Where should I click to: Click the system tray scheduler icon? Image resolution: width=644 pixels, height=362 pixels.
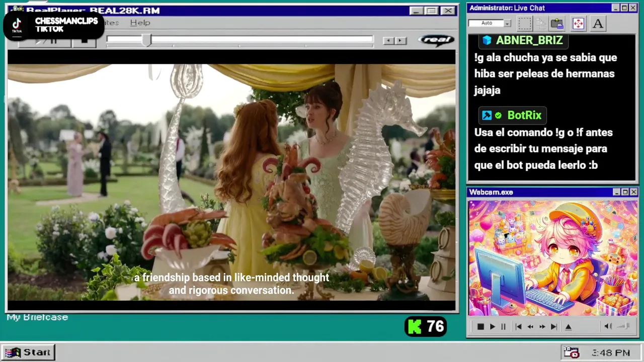pos(571,352)
